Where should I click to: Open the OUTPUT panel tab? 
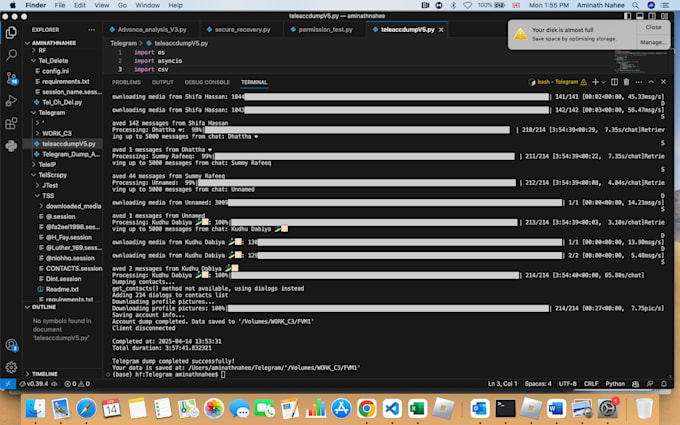click(163, 82)
